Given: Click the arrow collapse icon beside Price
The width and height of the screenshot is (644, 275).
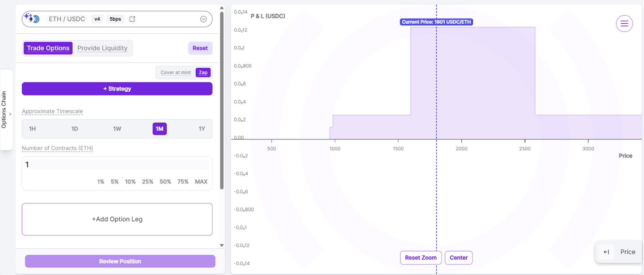Looking at the screenshot, I should 607,252.
